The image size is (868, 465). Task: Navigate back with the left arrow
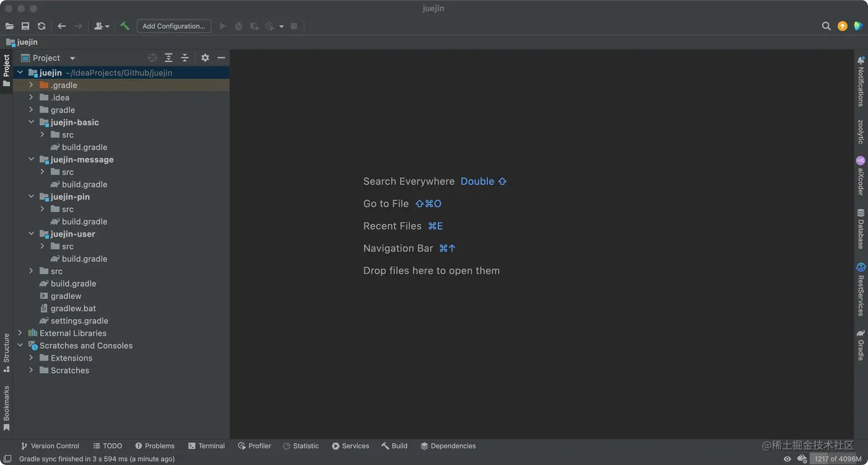coord(62,26)
